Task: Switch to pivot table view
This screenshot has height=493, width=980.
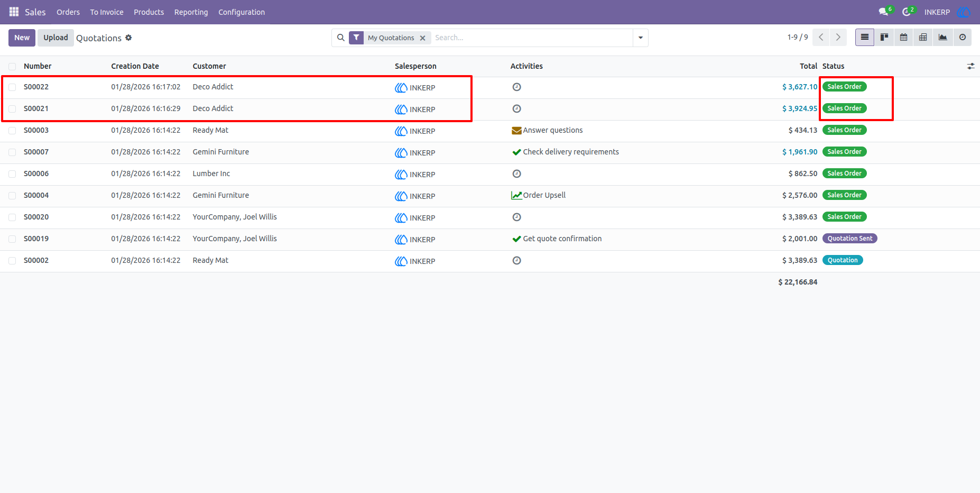Action: (x=923, y=38)
